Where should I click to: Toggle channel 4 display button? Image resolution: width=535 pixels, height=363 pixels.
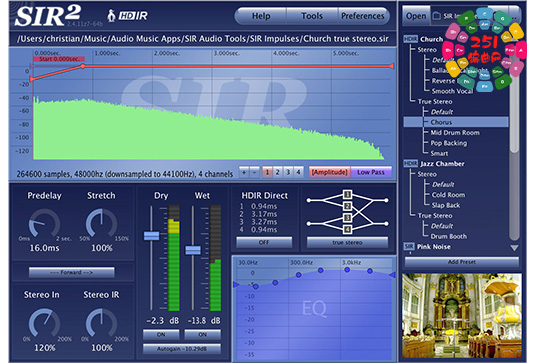(x=298, y=172)
